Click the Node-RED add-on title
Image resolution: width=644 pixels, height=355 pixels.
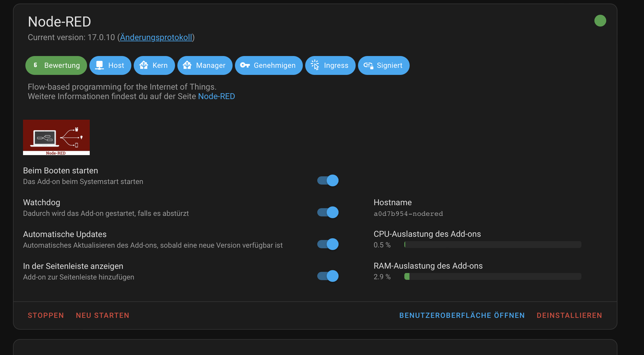(x=59, y=22)
